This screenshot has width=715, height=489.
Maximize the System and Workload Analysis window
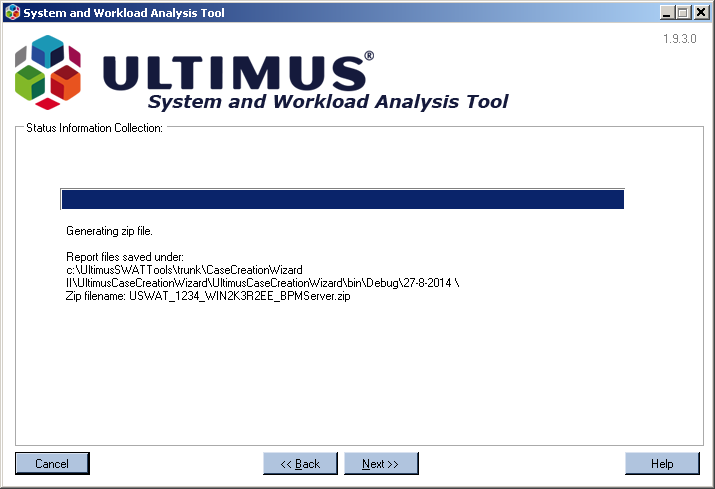683,12
